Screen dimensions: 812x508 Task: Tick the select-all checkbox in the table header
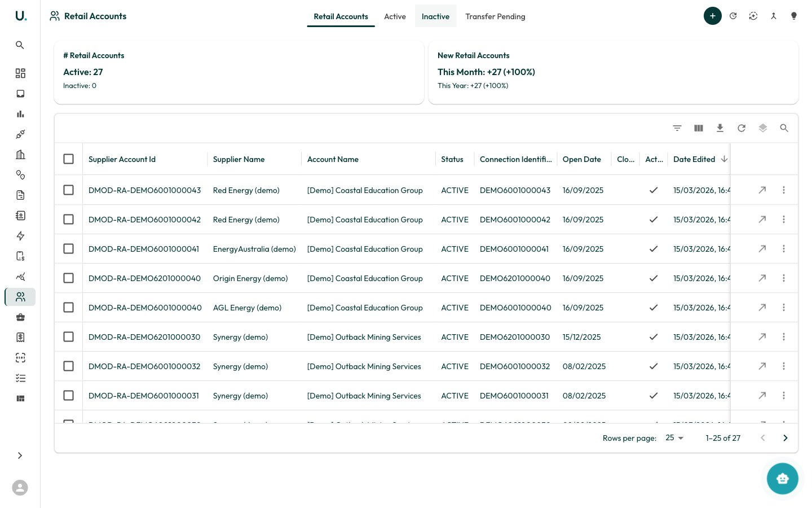[x=69, y=159]
